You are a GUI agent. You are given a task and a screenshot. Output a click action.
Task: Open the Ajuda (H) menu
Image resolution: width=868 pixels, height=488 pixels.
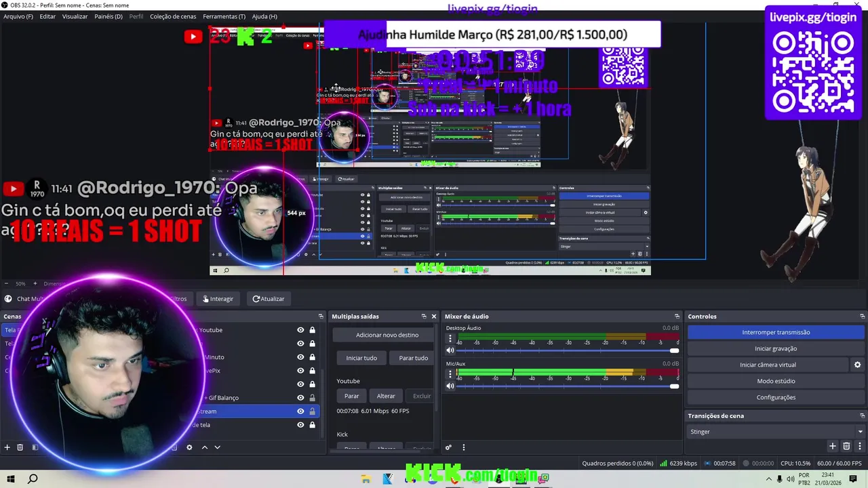click(x=264, y=16)
